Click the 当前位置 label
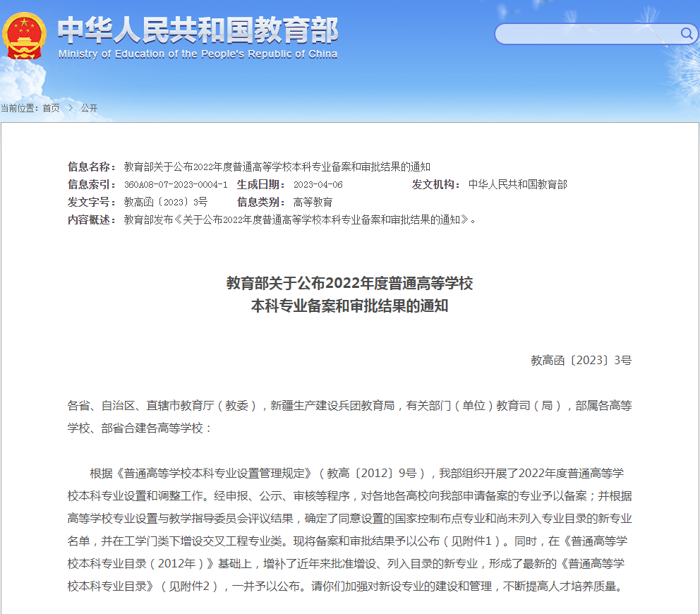The image size is (700, 614). click(20, 108)
